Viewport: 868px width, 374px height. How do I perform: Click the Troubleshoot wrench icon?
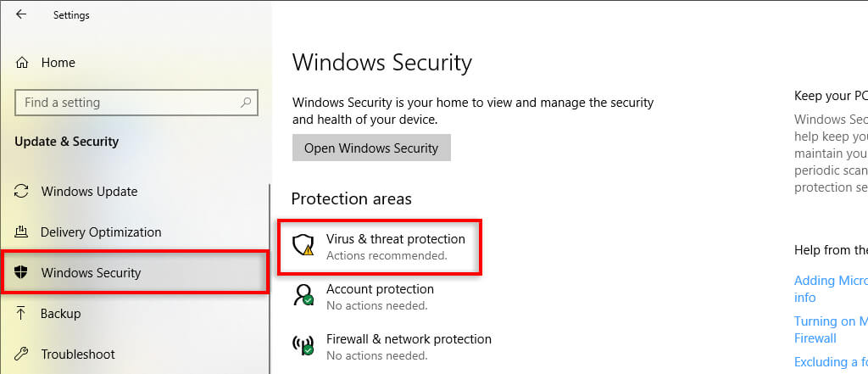(x=23, y=354)
